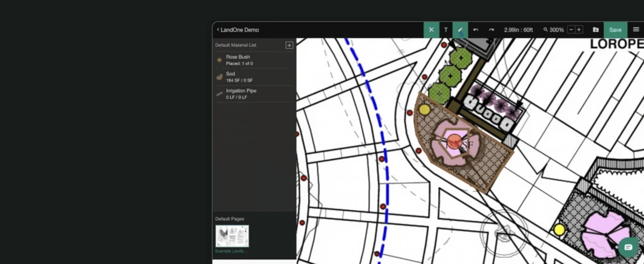This screenshot has width=644, height=264.
Task: Click the 'Placed: 1 of 0' count text
Action: point(239,63)
